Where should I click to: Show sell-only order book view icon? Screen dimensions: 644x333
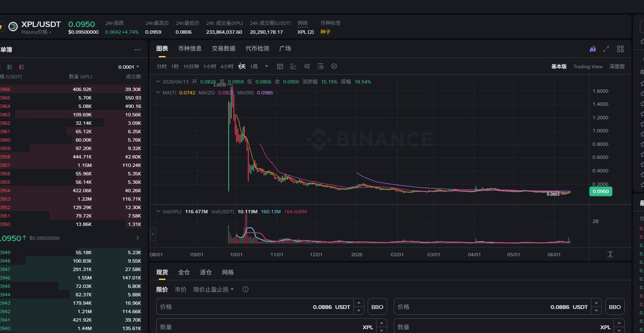(x=21, y=67)
